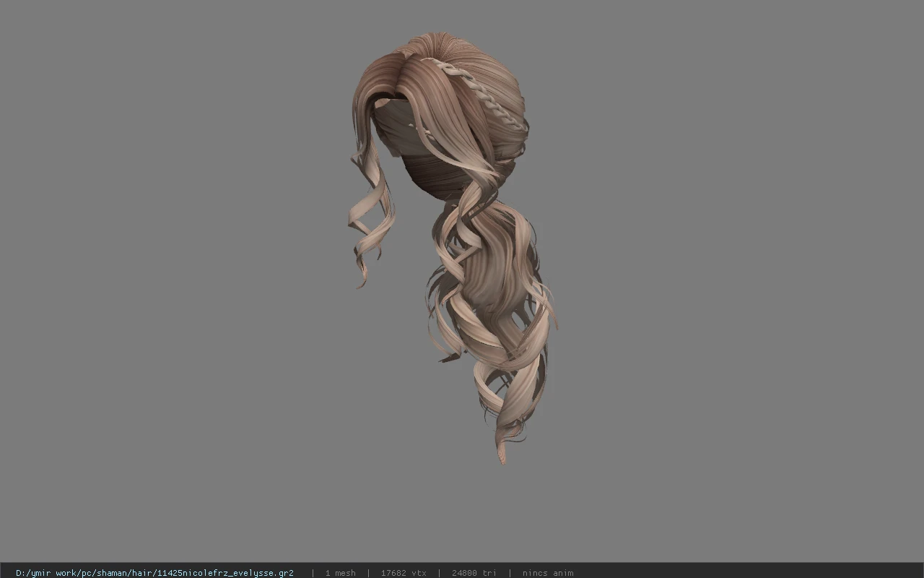Click the '1 mesh' status entry
This screenshot has height=578, width=924.
coord(340,573)
